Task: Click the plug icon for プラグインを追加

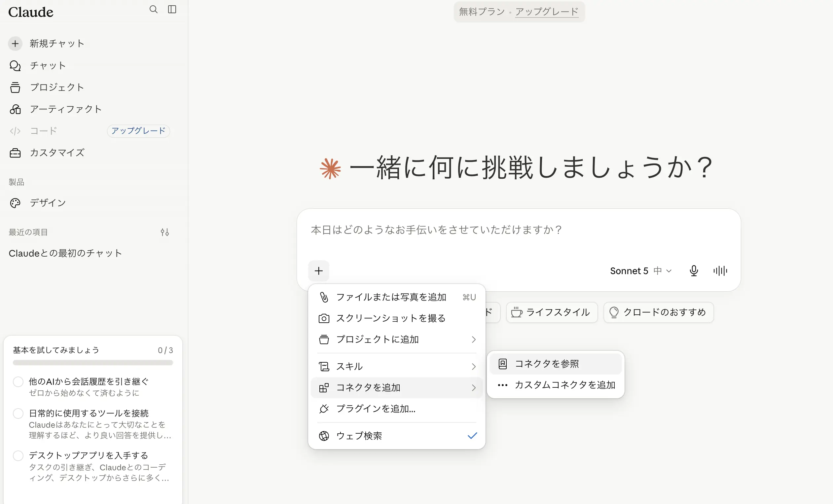Action: [x=324, y=409]
